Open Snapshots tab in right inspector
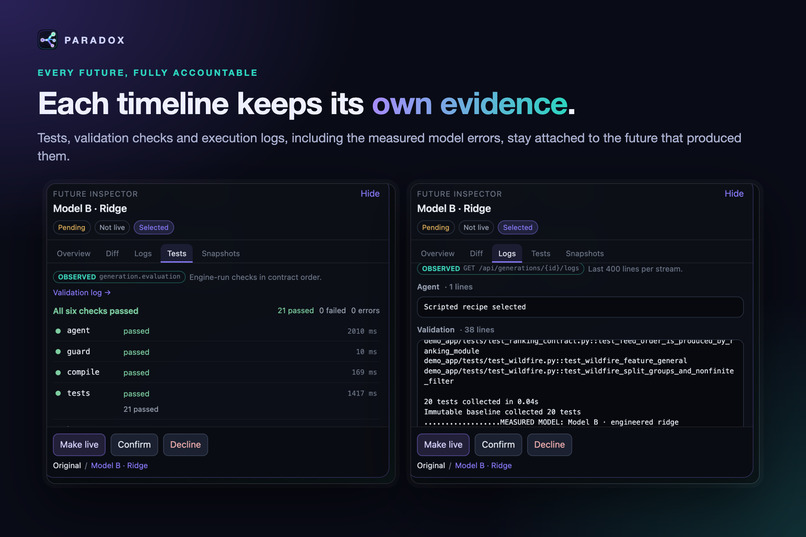The height and width of the screenshot is (537, 806). tap(584, 253)
